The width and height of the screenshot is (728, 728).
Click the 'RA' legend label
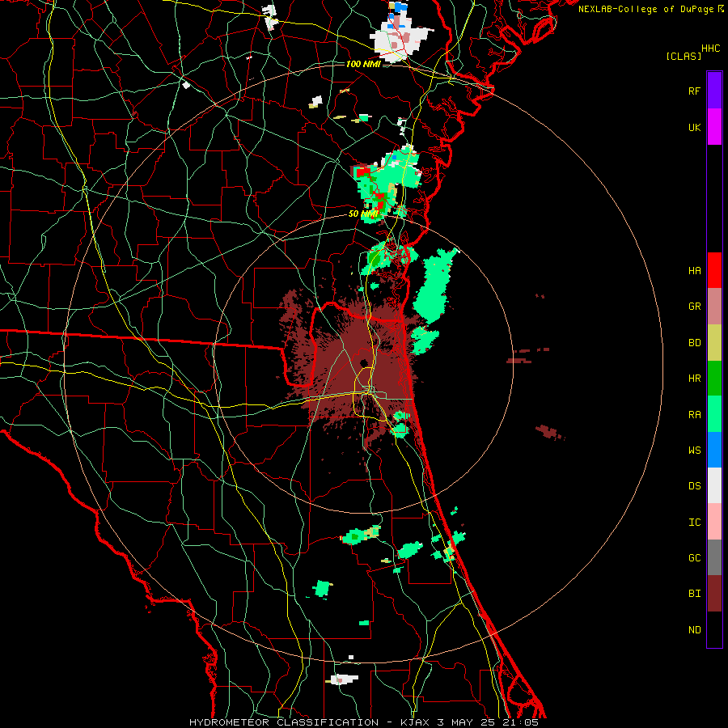[694, 415]
